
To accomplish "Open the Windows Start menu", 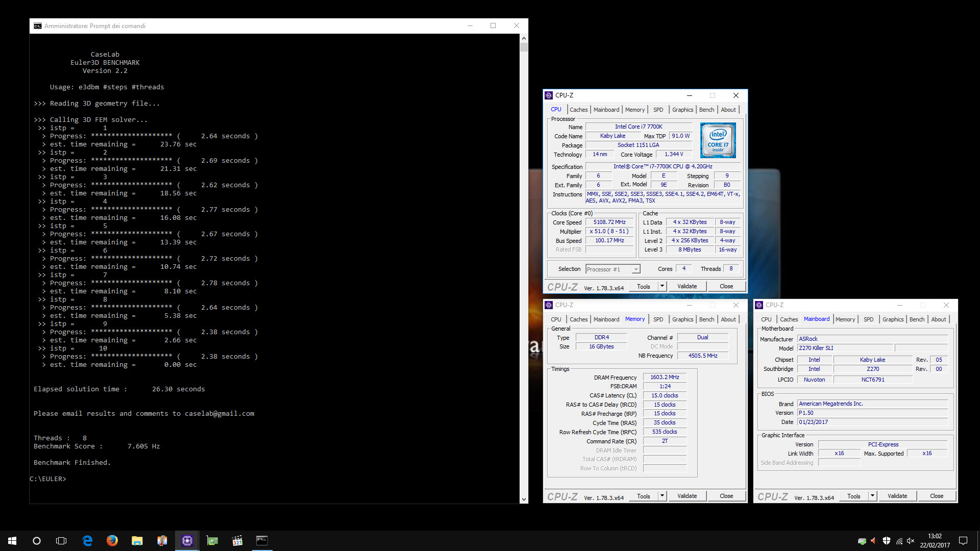I will click(x=12, y=541).
